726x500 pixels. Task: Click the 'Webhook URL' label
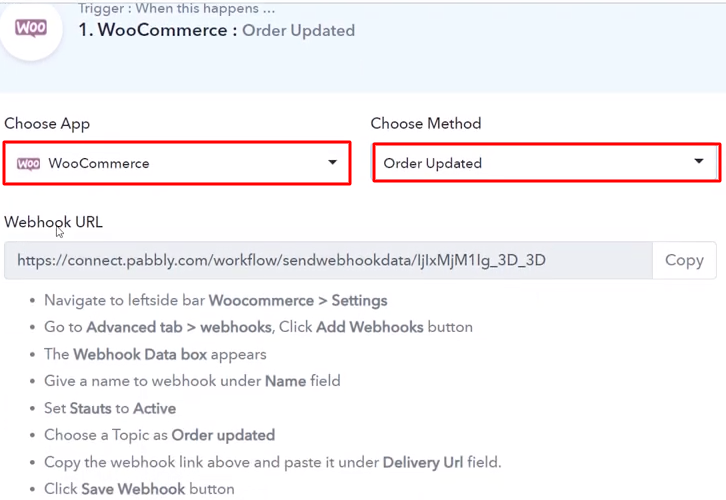coord(54,222)
